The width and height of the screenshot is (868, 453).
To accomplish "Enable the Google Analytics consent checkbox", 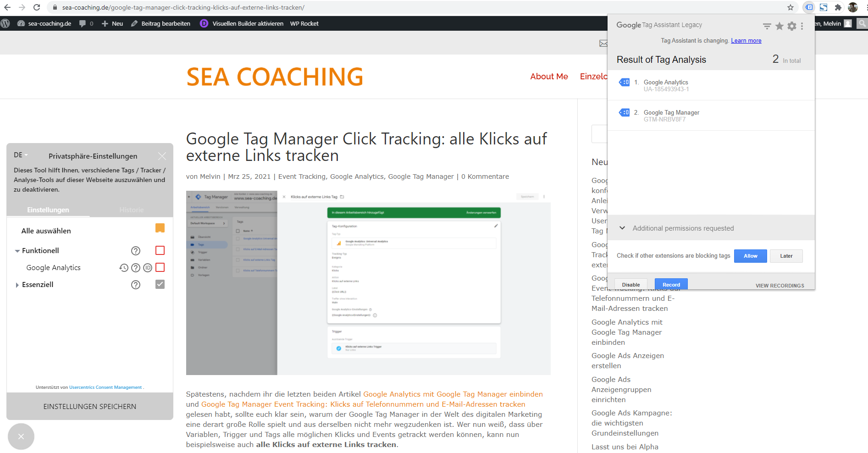I will coord(160,267).
